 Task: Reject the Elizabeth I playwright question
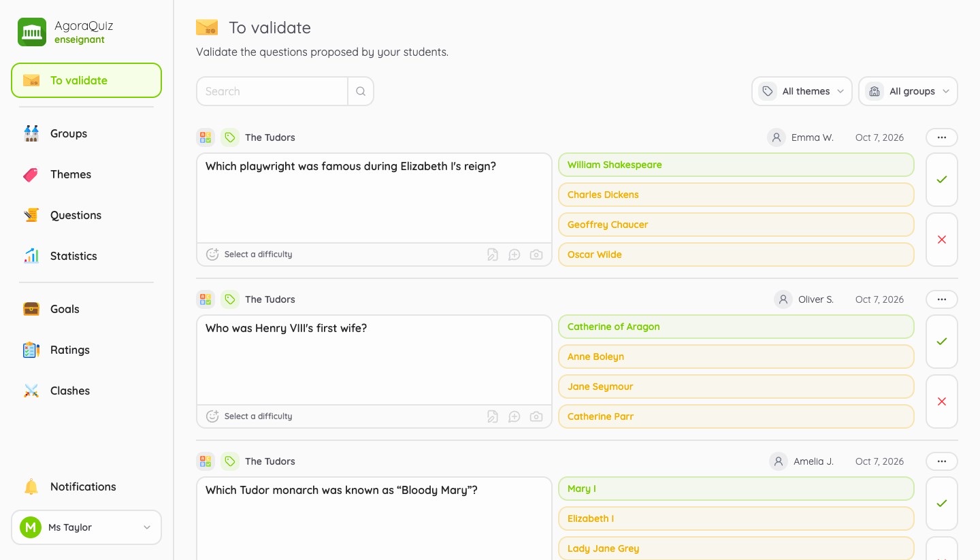(942, 240)
